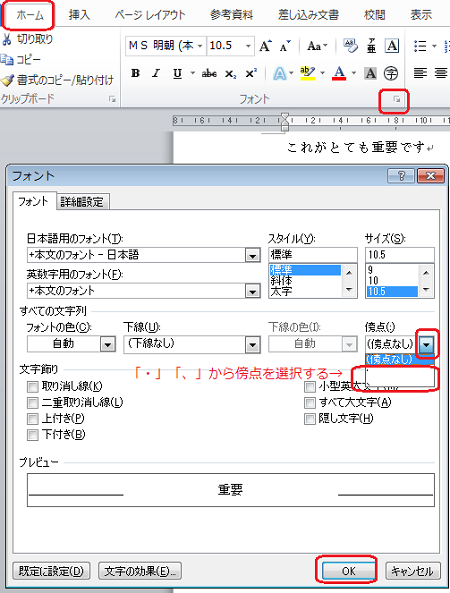Click the サイズ(S) size input field
This screenshot has width=450, height=593.
(x=400, y=255)
